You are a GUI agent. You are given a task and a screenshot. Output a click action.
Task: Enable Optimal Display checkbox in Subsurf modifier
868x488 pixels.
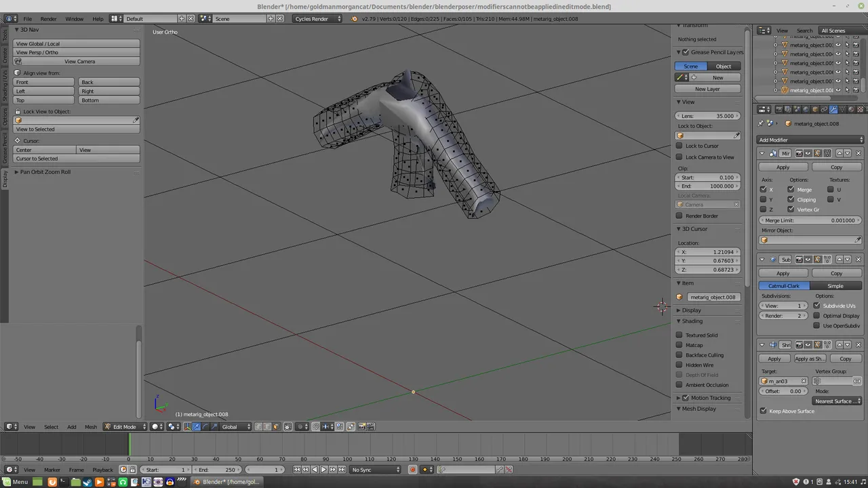(x=816, y=316)
